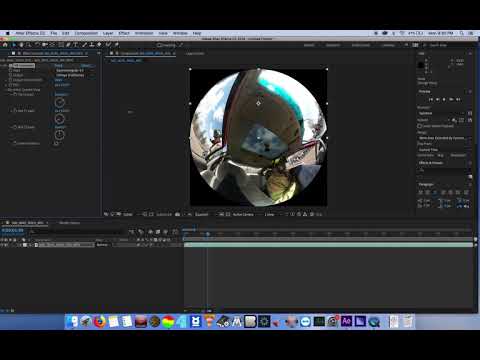The height and width of the screenshot is (360, 480).
Task: Jump to last frame in Preview panel
Action: (458, 99)
